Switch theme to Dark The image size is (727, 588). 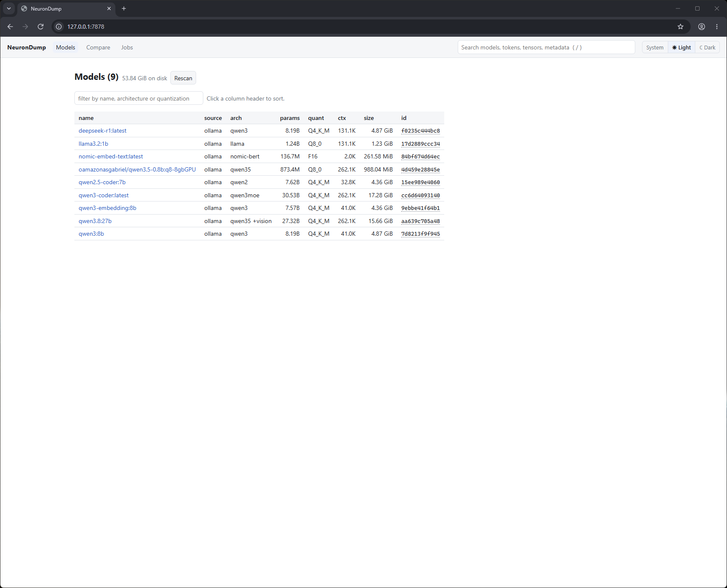[x=708, y=47]
